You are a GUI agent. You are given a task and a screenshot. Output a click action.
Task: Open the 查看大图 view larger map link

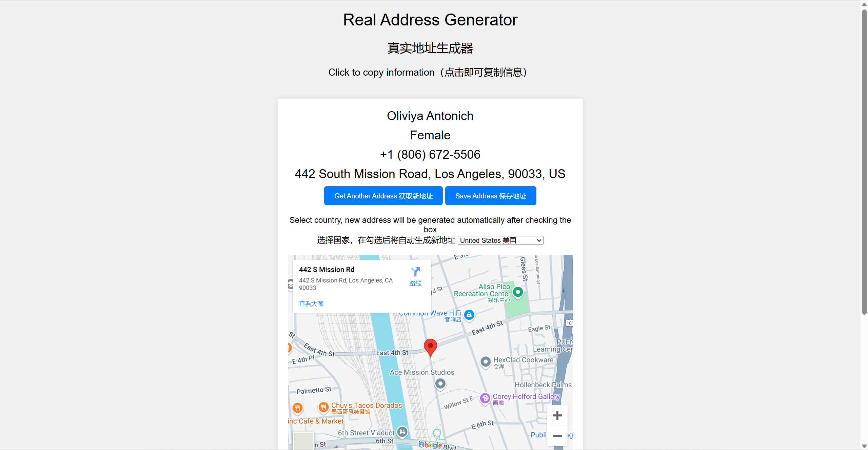[x=311, y=304]
